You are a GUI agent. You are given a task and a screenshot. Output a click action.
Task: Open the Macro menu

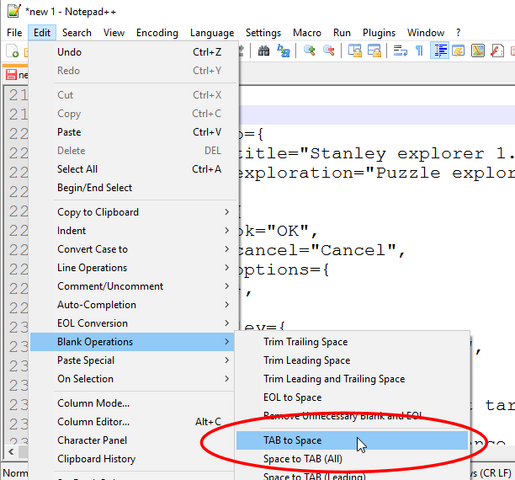click(x=307, y=33)
